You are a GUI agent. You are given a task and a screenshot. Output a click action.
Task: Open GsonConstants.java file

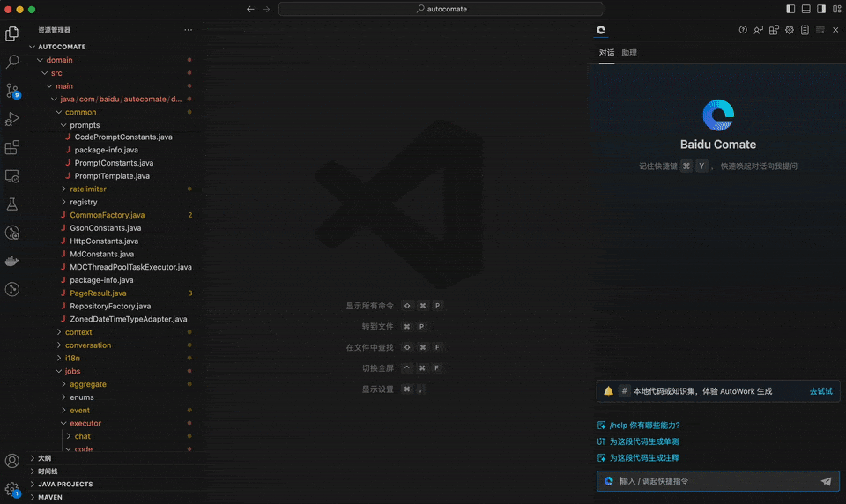[x=105, y=227]
